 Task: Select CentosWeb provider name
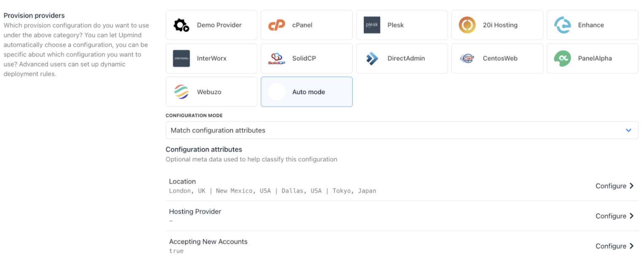pyautogui.click(x=500, y=59)
